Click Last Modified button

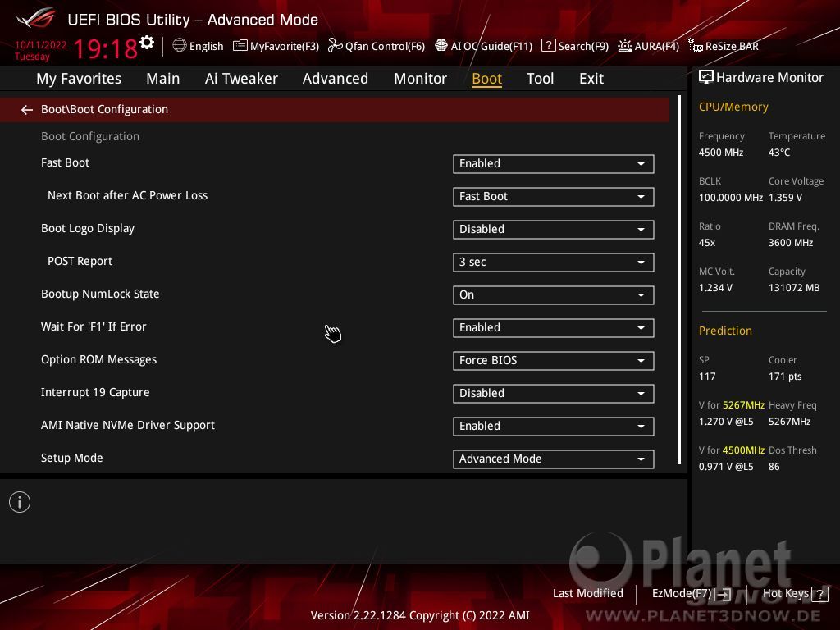tap(587, 594)
